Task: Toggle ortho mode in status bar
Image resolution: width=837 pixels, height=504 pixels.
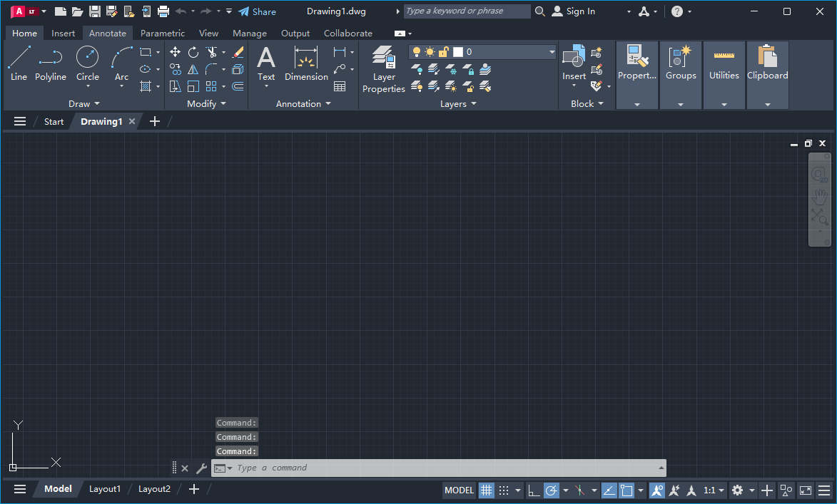Action: coord(534,490)
